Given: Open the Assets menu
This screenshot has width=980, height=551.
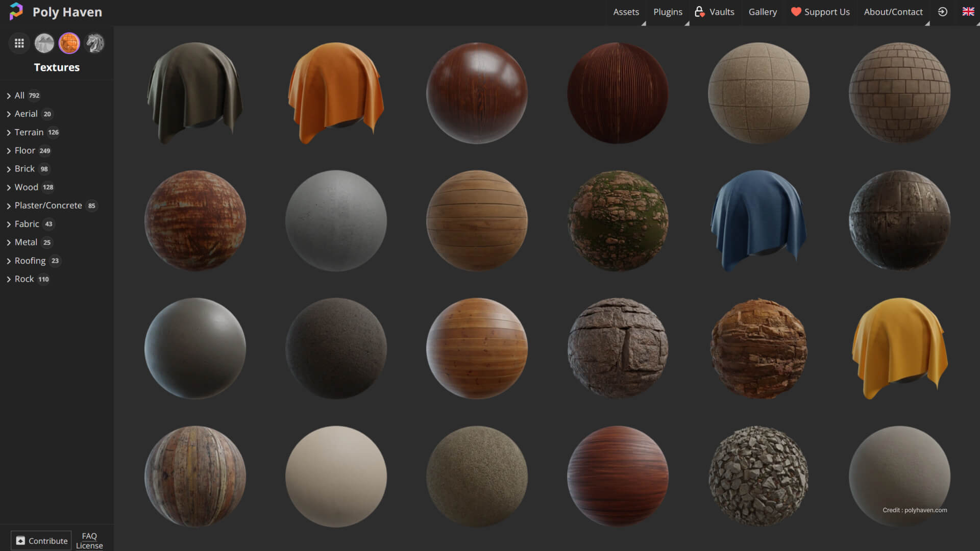Looking at the screenshot, I should pos(626,12).
